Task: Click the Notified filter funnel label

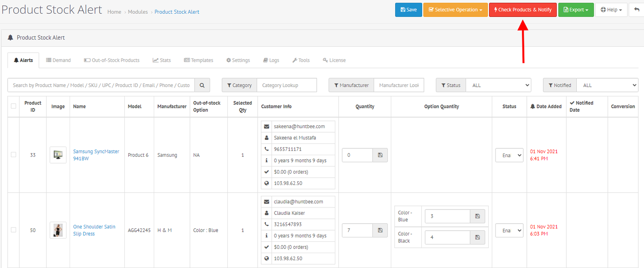Action: [560, 85]
